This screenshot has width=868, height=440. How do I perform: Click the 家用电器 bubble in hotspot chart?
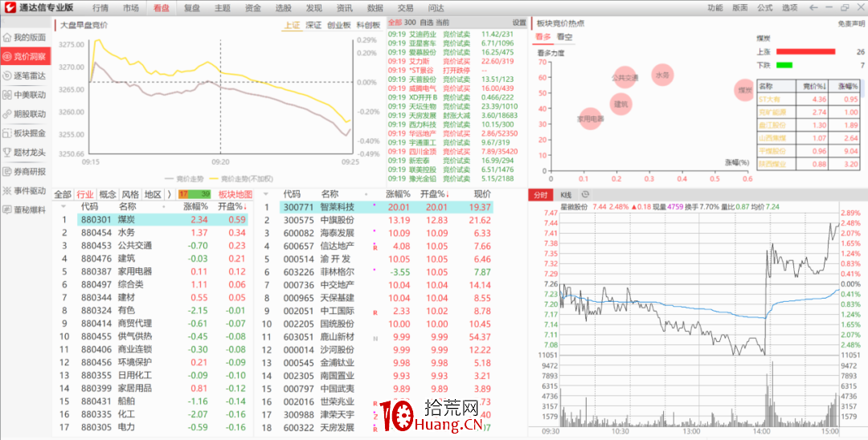(590, 118)
